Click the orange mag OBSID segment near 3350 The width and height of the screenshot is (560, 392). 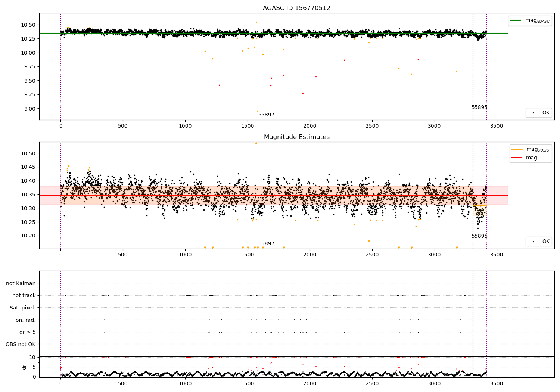[x=479, y=206]
